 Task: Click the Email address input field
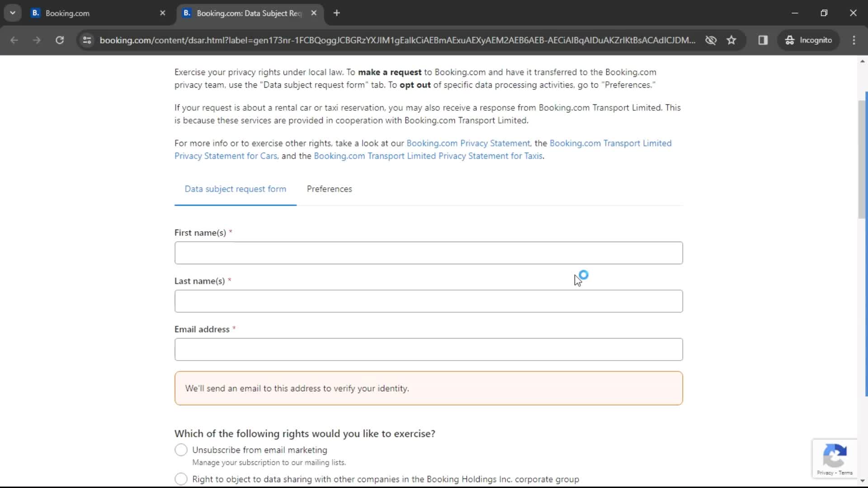[x=429, y=349]
